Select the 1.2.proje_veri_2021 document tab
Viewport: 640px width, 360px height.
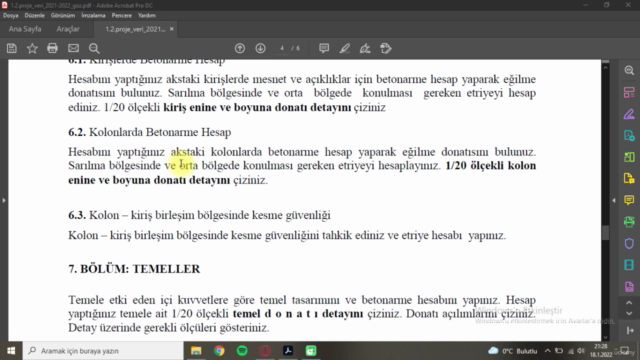pyautogui.click(x=135, y=29)
